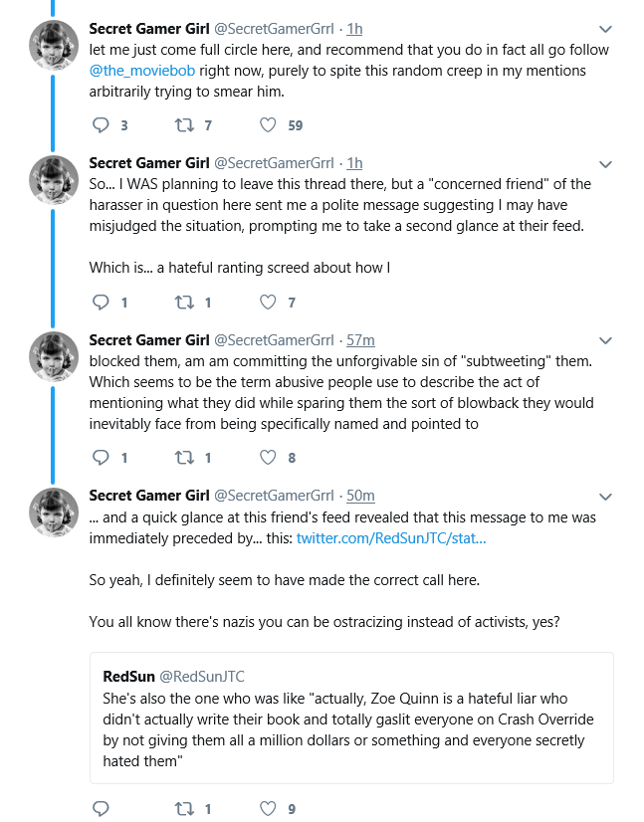The image size is (644, 822).
Task: Retweet the tweet quoting RedSun
Action: point(184,809)
